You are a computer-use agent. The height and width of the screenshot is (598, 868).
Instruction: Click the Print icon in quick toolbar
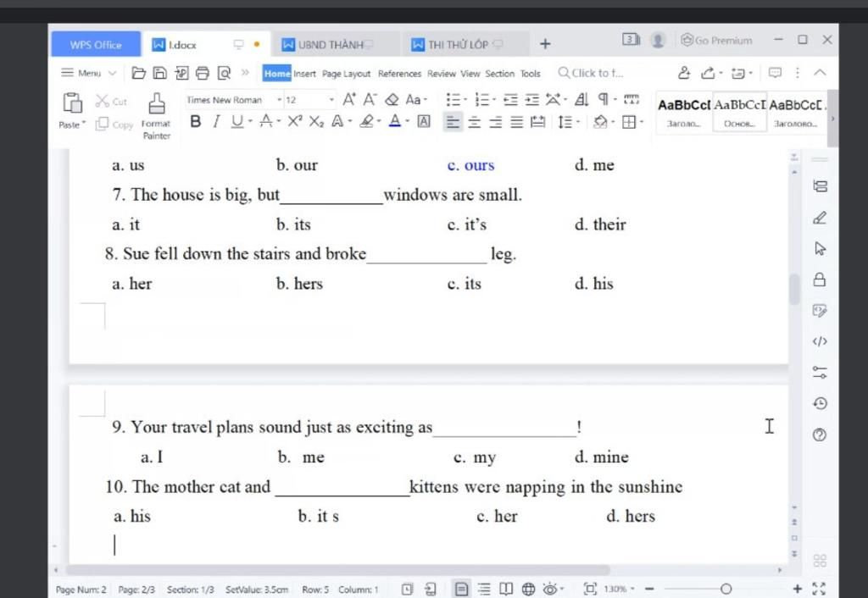[203, 73]
